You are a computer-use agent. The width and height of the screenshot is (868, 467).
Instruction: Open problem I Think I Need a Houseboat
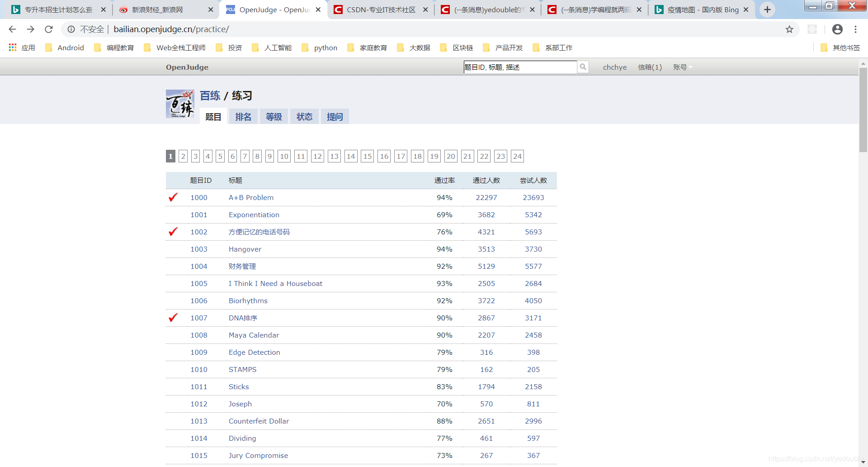coord(275,283)
